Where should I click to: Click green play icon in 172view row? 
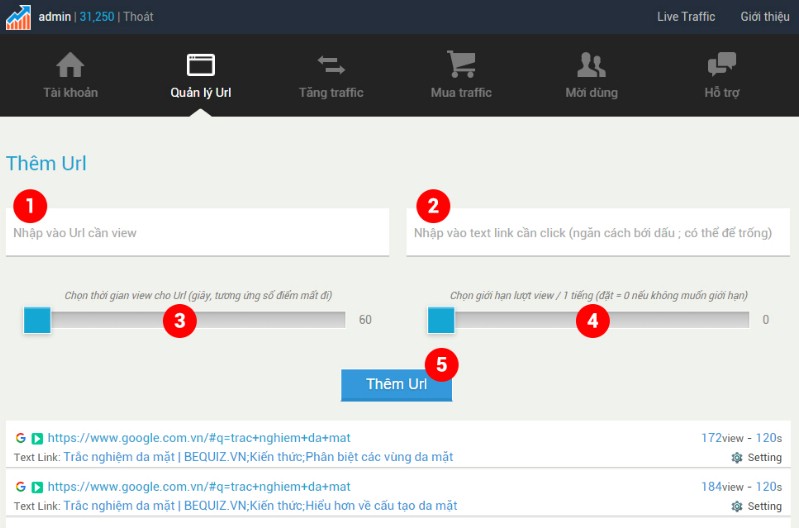pos(37,438)
